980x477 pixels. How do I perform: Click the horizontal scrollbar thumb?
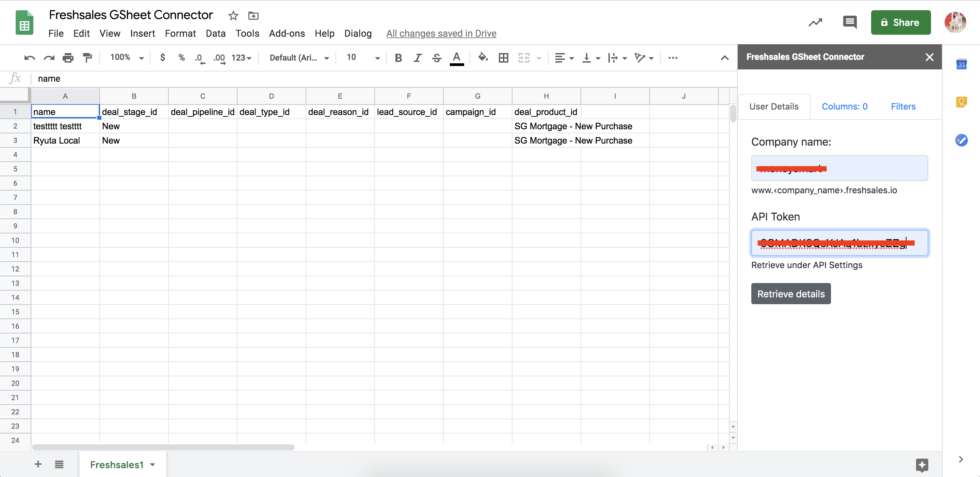tap(163, 447)
